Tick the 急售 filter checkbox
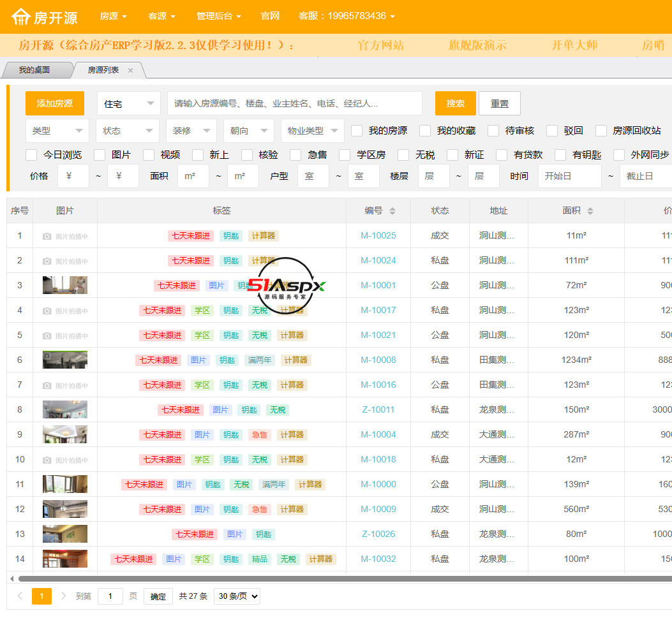This screenshot has height=618, width=672. click(295, 155)
